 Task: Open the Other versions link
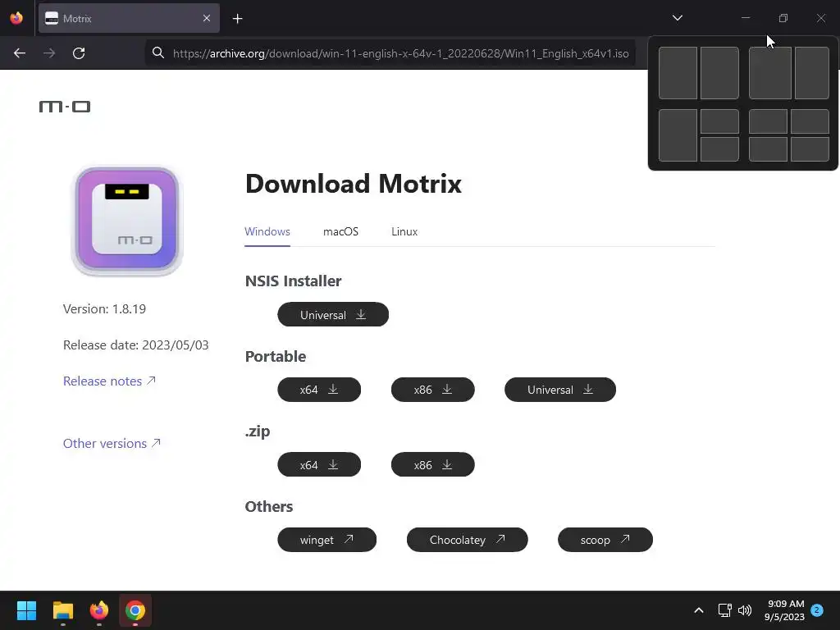click(x=112, y=444)
